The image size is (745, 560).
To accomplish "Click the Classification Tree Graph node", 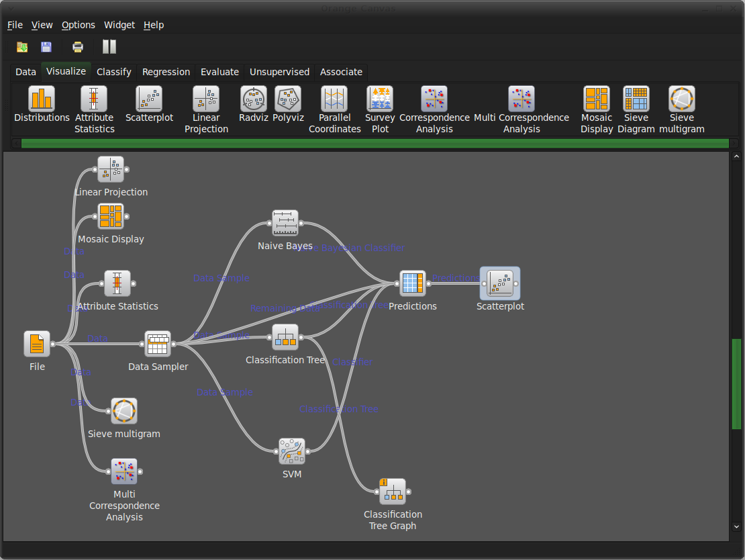I will click(x=393, y=492).
